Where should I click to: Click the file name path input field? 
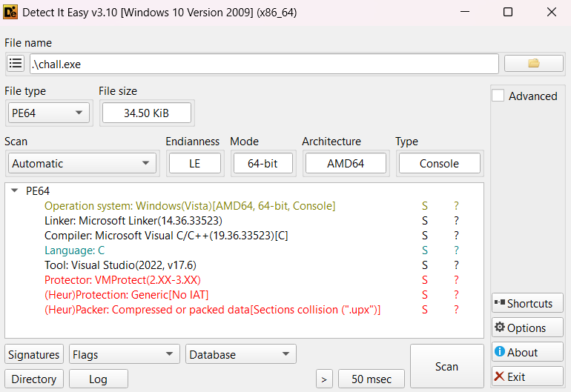(x=264, y=64)
